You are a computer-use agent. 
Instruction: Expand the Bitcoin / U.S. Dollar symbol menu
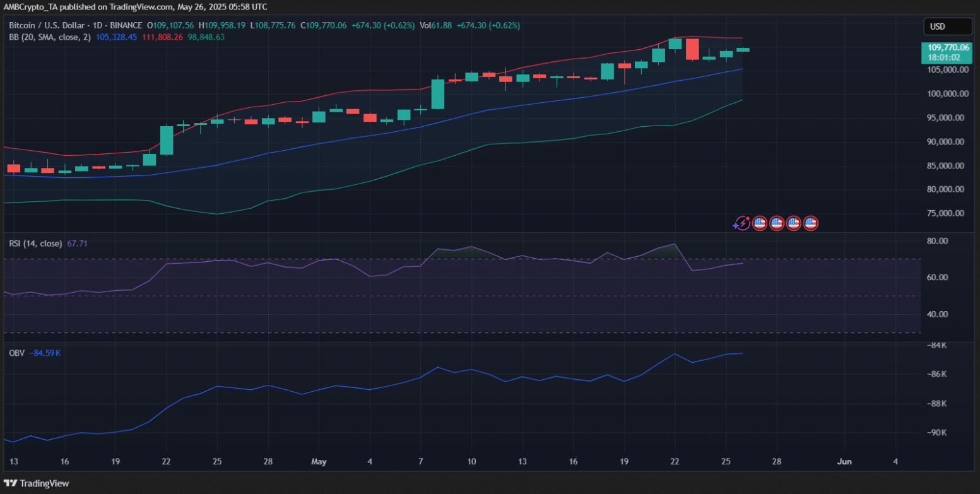(x=48, y=25)
